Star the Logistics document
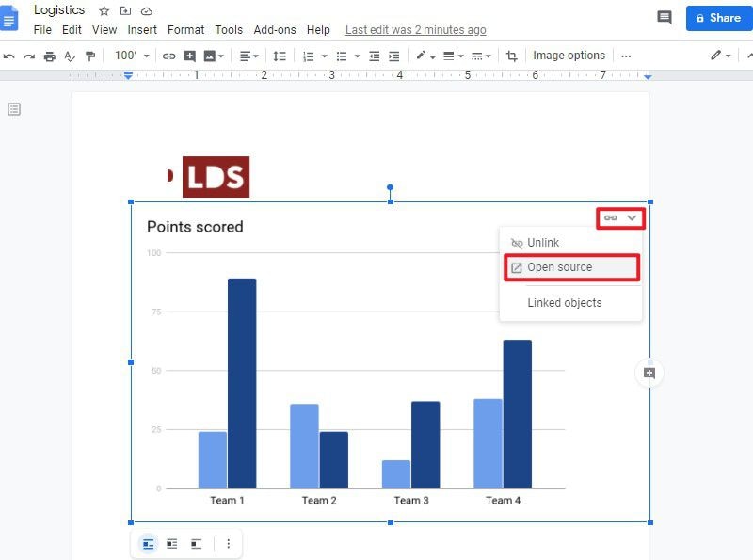Screen dimensions: 753x560 click(104, 10)
